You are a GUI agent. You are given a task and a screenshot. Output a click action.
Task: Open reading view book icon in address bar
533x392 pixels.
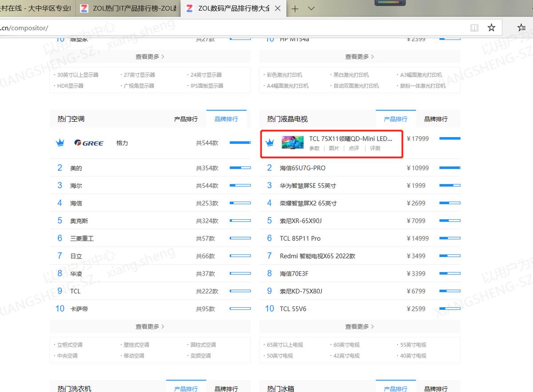(x=474, y=28)
